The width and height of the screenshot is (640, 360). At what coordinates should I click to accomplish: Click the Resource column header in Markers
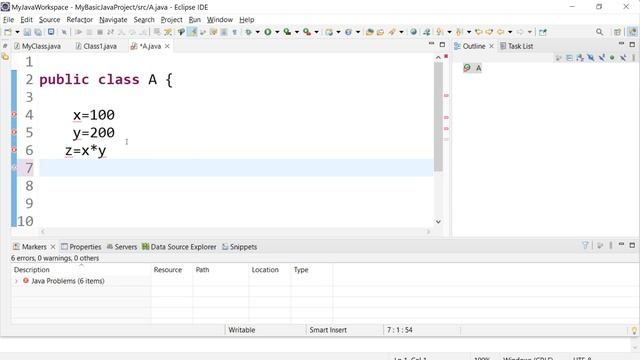coord(171,270)
